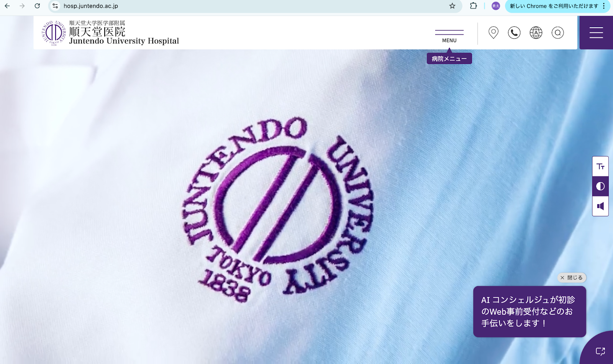Open the telephone contact icon
The width and height of the screenshot is (613, 364).
pyautogui.click(x=514, y=33)
